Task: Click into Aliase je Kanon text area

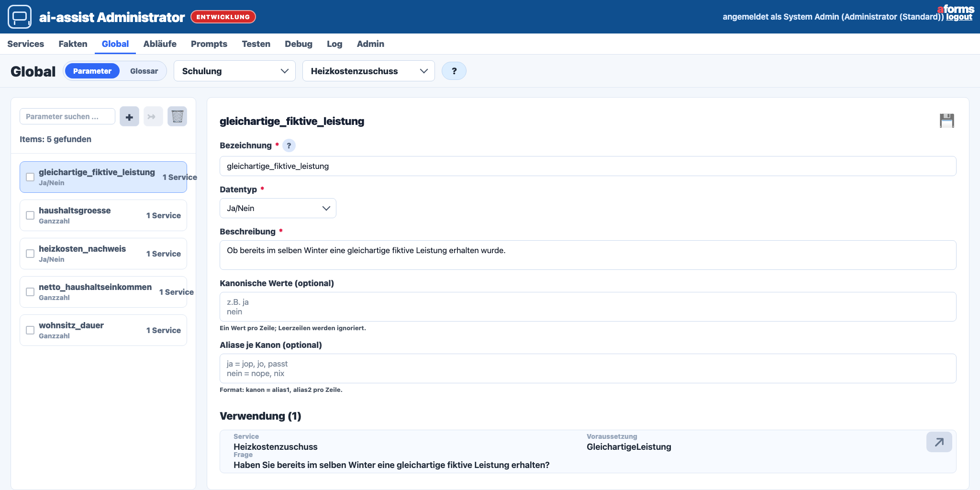Action: pyautogui.click(x=588, y=368)
